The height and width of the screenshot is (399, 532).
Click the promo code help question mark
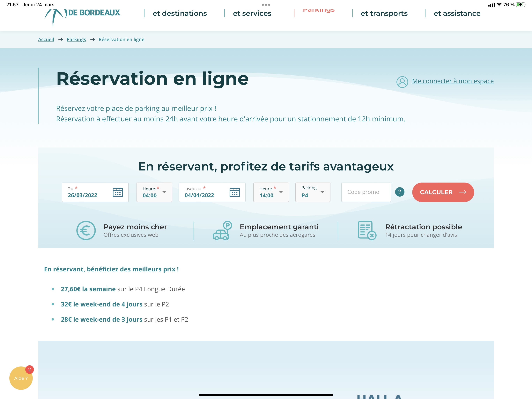pos(399,192)
